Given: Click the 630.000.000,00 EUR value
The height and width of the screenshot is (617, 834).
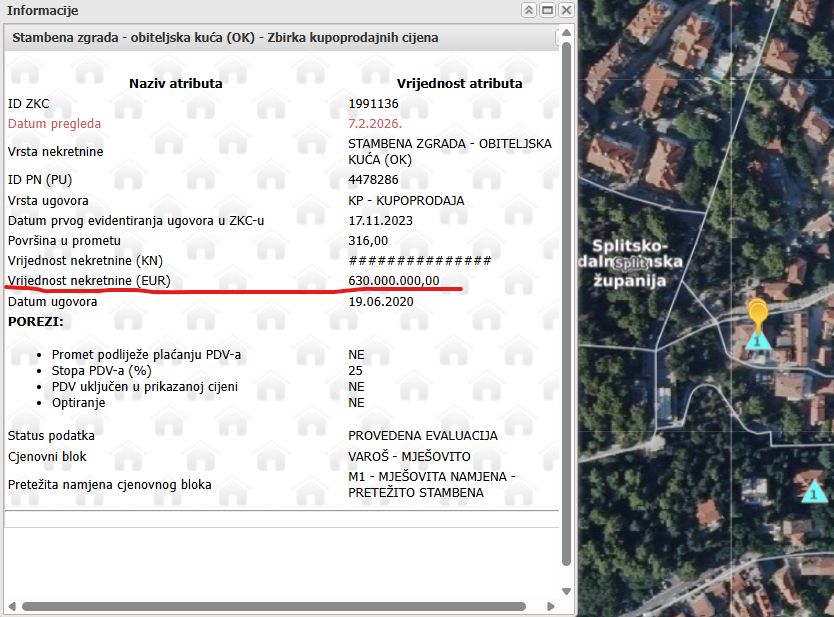Looking at the screenshot, I should 393,280.
